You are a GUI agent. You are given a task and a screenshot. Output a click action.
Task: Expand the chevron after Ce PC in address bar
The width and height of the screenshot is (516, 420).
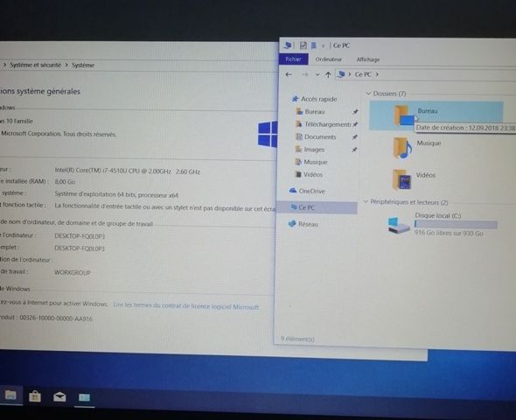point(377,74)
